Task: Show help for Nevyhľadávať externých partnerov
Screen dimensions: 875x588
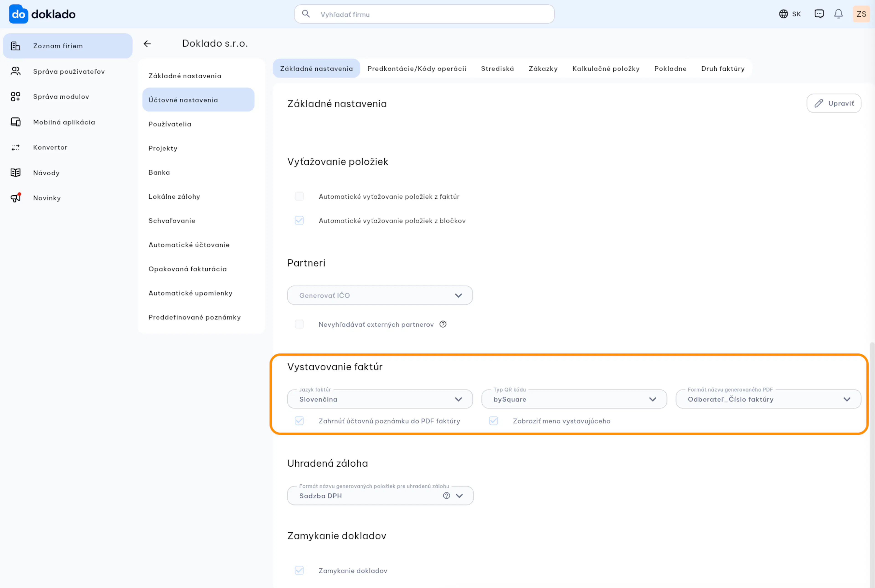Action: pos(443,324)
